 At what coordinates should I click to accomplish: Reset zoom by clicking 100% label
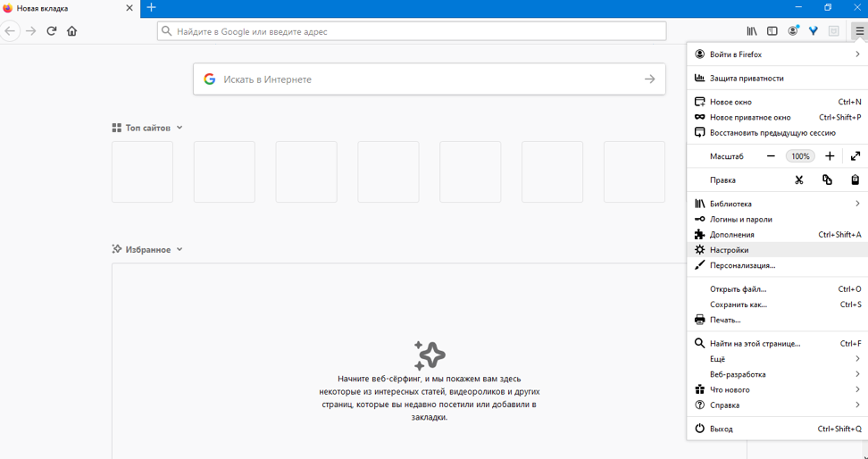click(x=800, y=156)
